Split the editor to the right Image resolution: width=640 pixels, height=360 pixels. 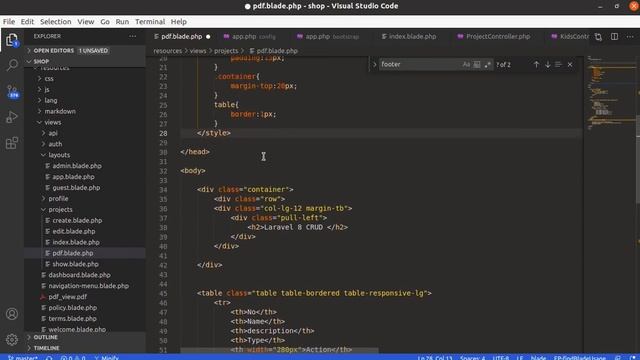(614, 37)
